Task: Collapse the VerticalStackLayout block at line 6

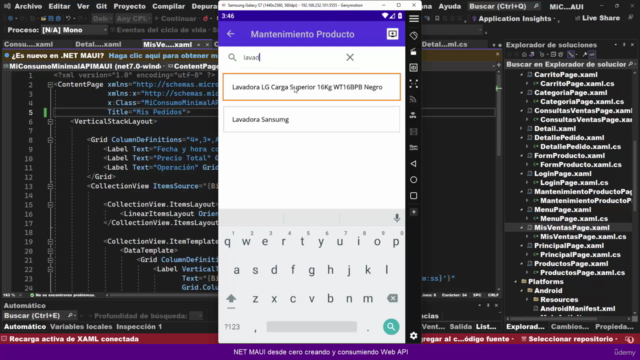Action: [50, 121]
